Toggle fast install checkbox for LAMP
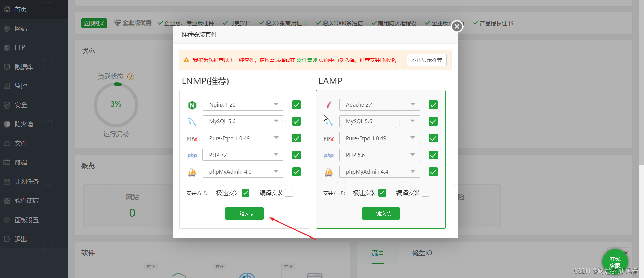The height and width of the screenshot is (278, 644). coord(382,193)
